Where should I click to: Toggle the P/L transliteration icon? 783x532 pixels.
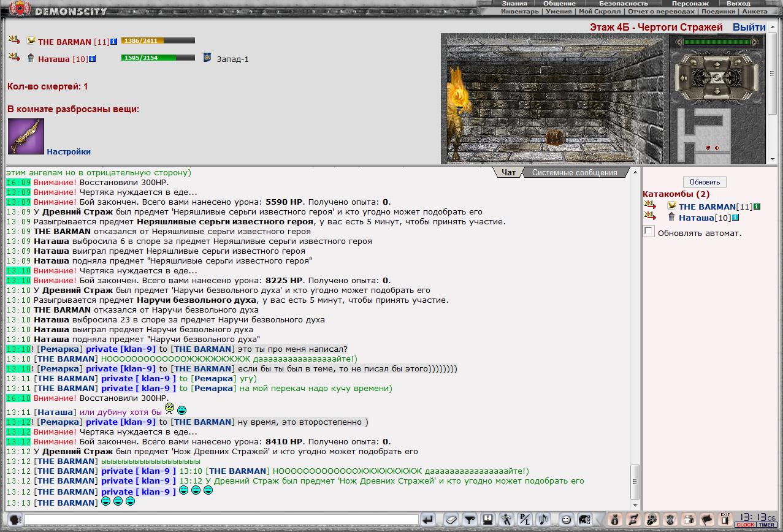tap(525, 520)
